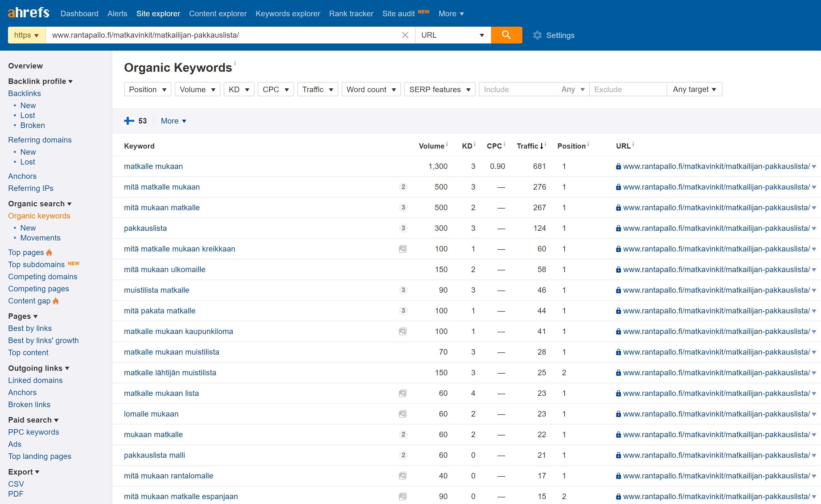The width and height of the screenshot is (821, 504).
Task: Open the Dashboard menu item
Action: pos(79,14)
